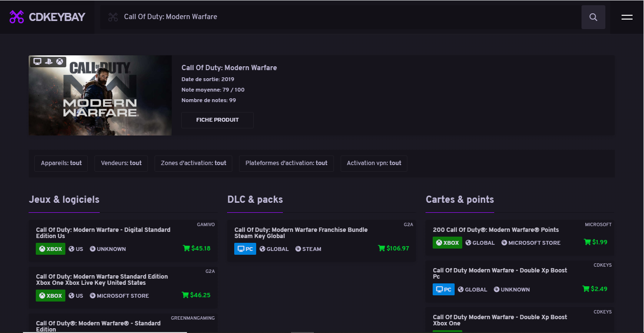Click the PC monitor icon on the game cover
The height and width of the screenshot is (333, 644).
pyautogui.click(x=37, y=62)
